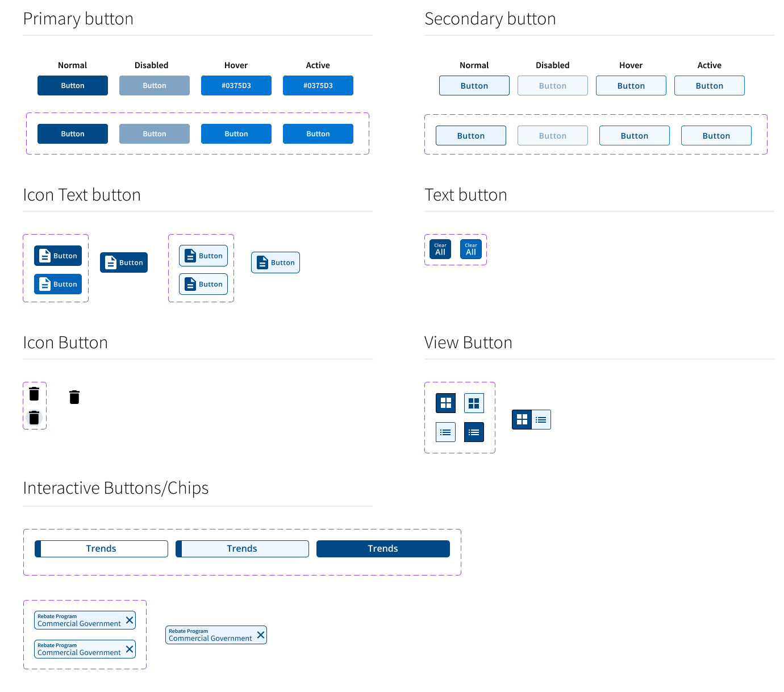
Task: Select the light blue Trends chip in the middle
Action: 242,549
